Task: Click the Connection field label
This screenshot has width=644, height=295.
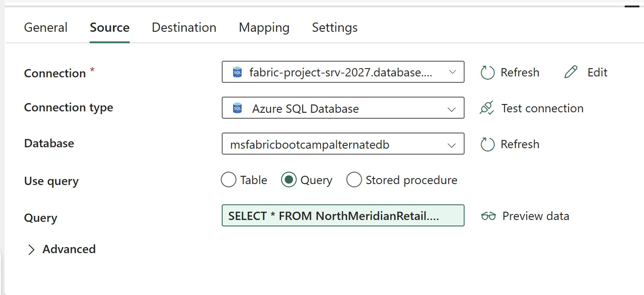Action: 55,73
